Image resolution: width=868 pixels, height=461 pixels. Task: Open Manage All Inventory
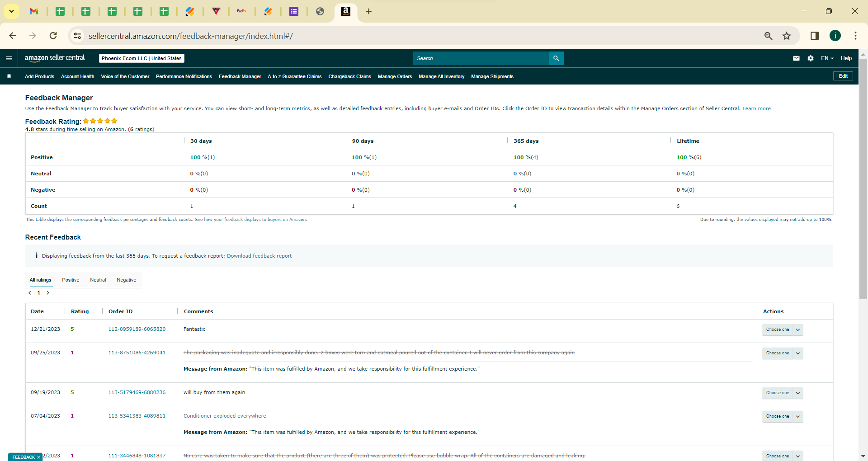pos(442,76)
